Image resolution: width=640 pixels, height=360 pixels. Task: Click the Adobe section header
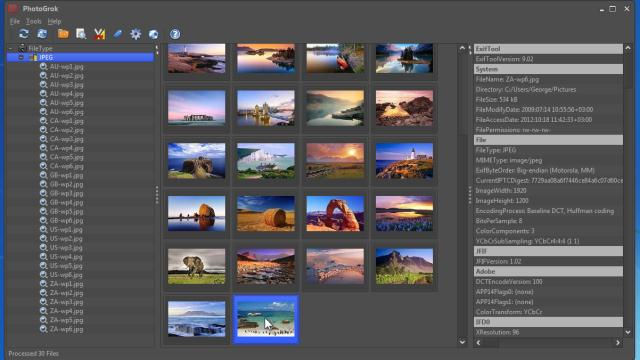(548, 271)
